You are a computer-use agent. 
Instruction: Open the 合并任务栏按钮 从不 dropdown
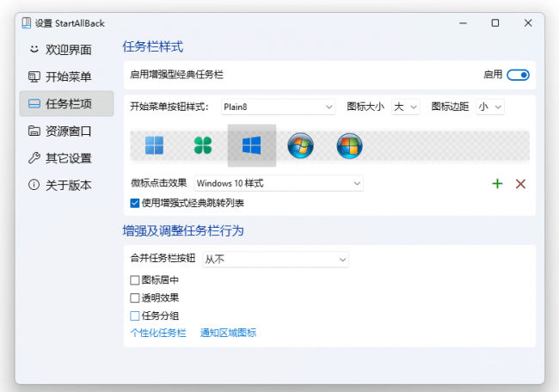tap(275, 260)
